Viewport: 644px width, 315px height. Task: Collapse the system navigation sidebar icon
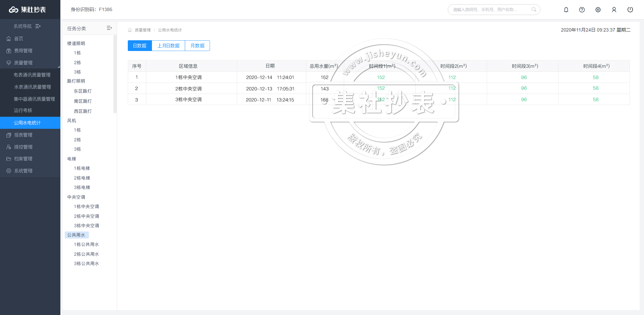38,26
